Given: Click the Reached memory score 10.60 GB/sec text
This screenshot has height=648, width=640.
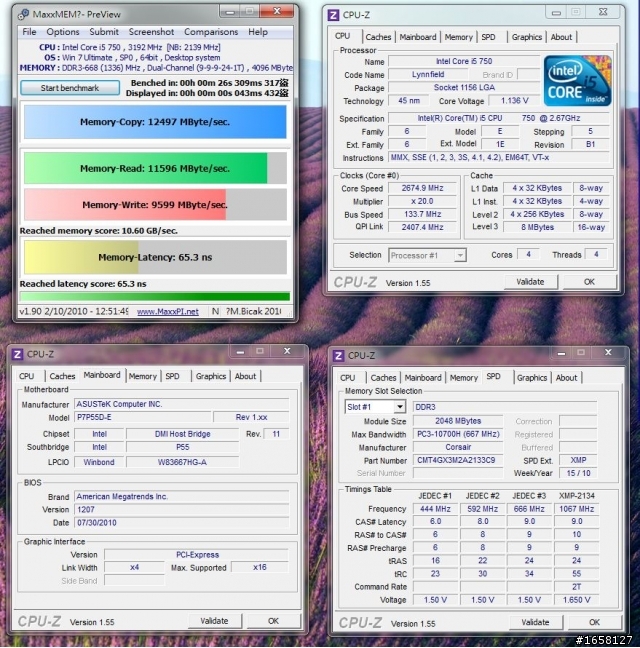Looking at the screenshot, I should 99,231.
